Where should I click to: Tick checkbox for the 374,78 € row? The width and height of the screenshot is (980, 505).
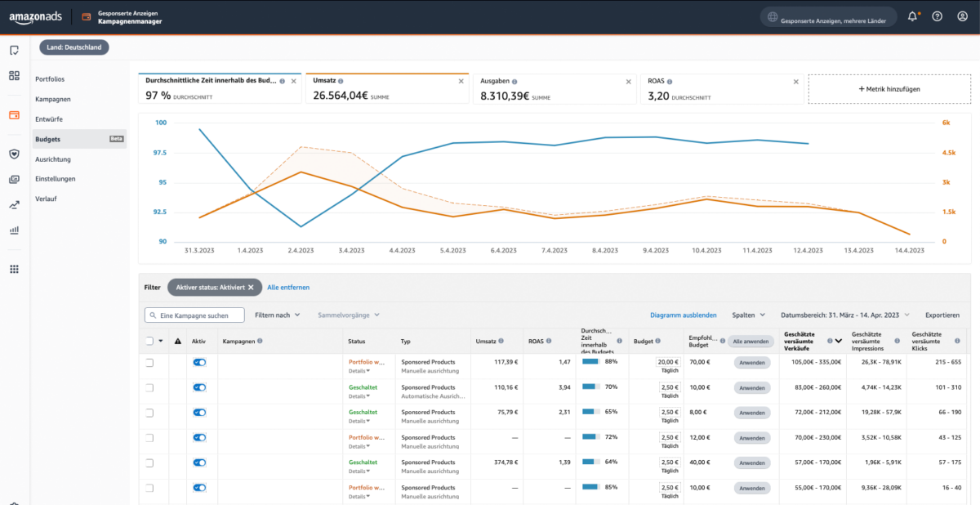pos(149,463)
